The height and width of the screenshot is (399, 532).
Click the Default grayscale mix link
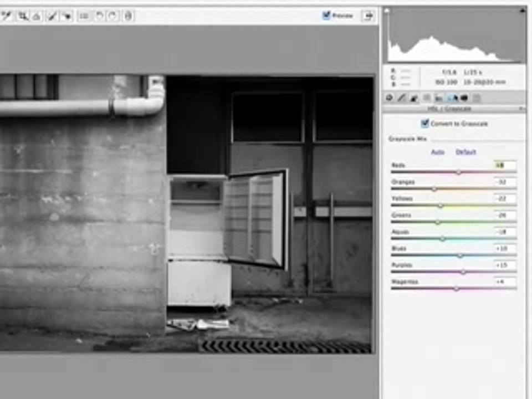(x=466, y=152)
